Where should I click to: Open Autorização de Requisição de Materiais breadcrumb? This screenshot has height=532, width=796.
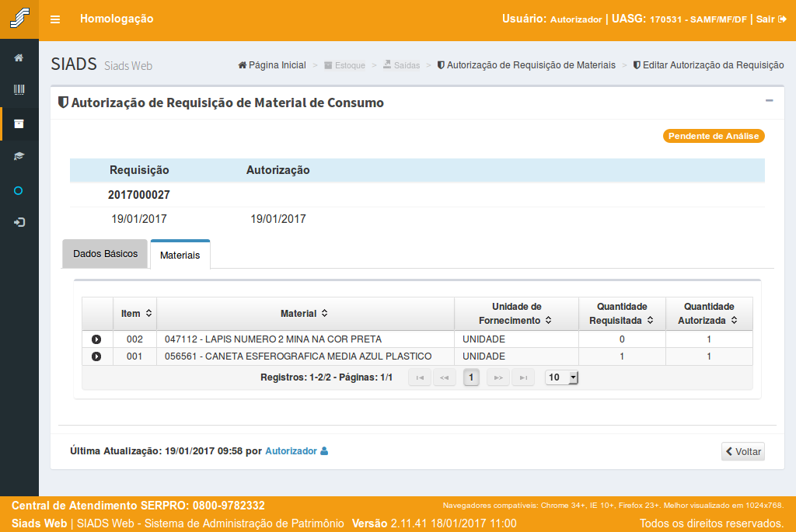[x=526, y=65]
